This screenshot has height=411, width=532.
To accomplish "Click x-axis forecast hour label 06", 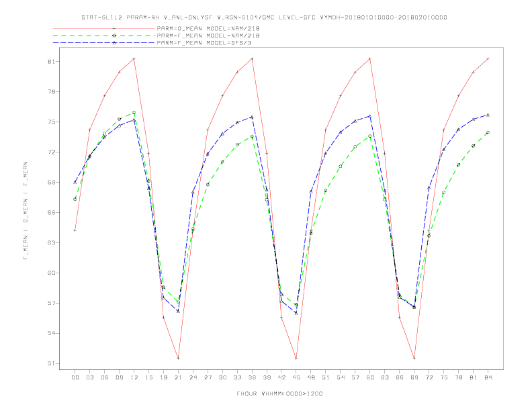I will 105,377.
